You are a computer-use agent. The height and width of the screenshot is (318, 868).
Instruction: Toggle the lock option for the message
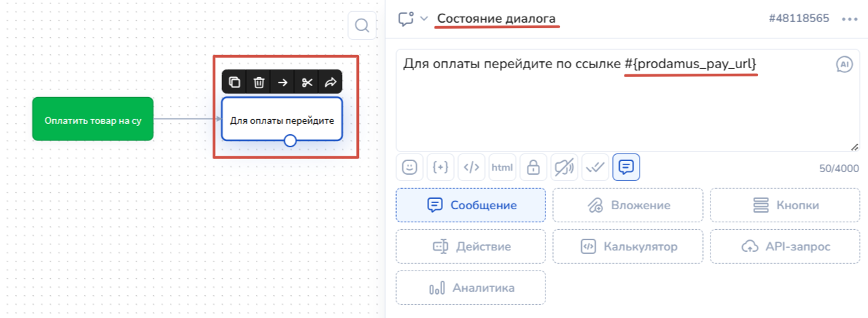(533, 167)
